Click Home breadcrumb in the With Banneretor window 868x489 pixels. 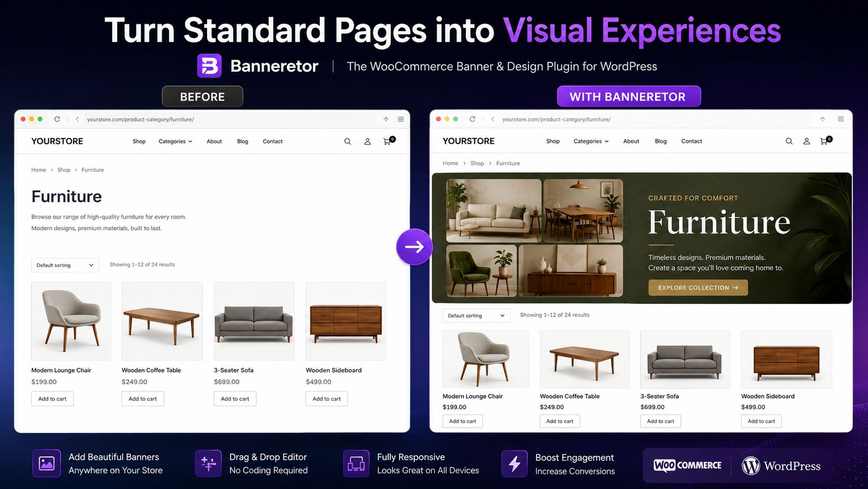coord(450,163)
